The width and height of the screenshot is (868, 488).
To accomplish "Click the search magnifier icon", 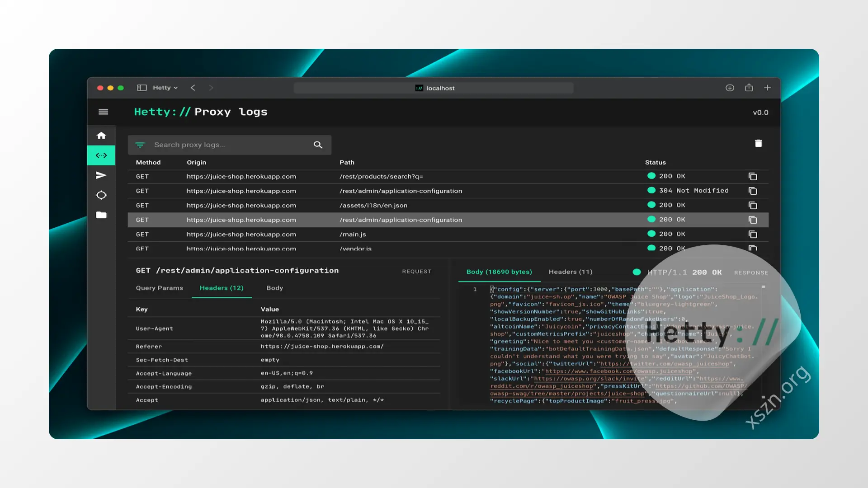I will [318, 145].
